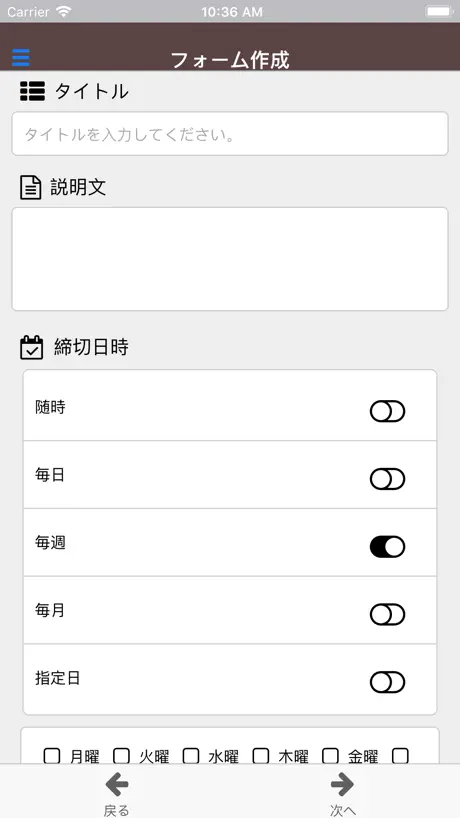This screenshot has height=818, width=460.
Task: Enable the 毎日 toggle
Action: [388, 479]
